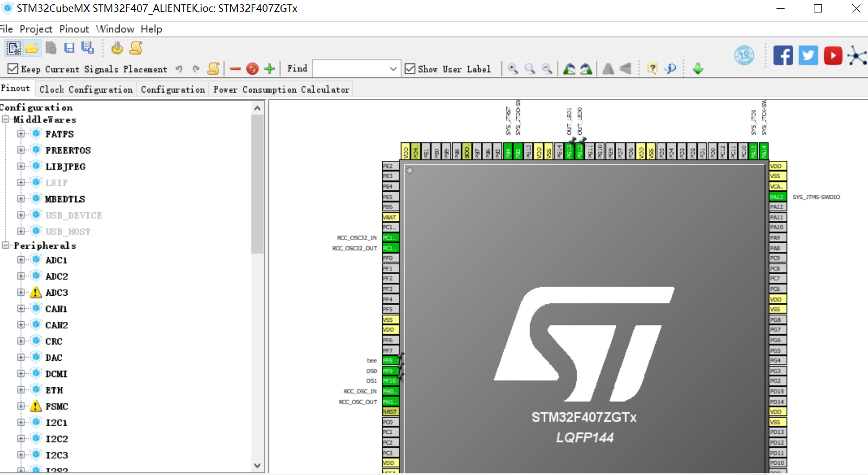Click the 10 years anniversary badge
868x475 pixels.
(745, 55)
